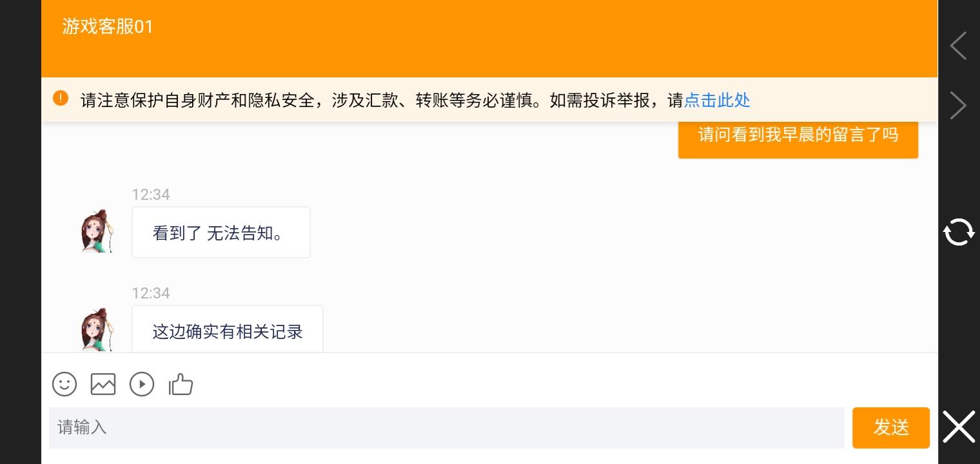Open agent avatar beside 看到了 无法告知
This screenshot has width=980, height=464.
[x=99, y=231]
